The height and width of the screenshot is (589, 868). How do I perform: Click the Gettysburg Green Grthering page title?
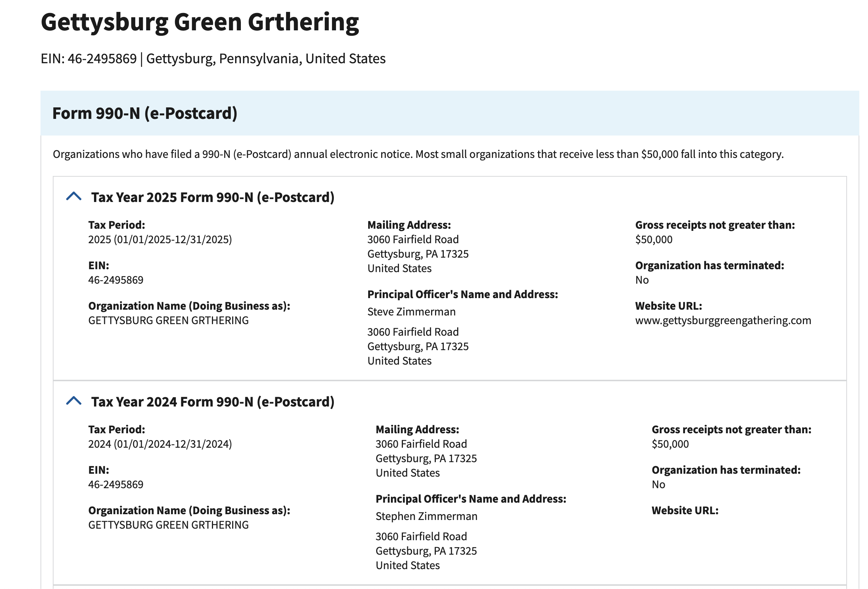(199, 22)
